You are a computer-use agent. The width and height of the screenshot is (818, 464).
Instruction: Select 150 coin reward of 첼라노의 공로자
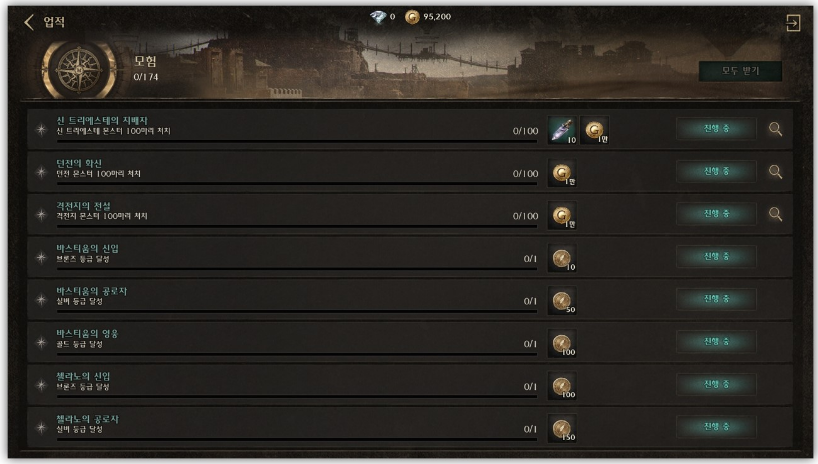click(562, 429)
